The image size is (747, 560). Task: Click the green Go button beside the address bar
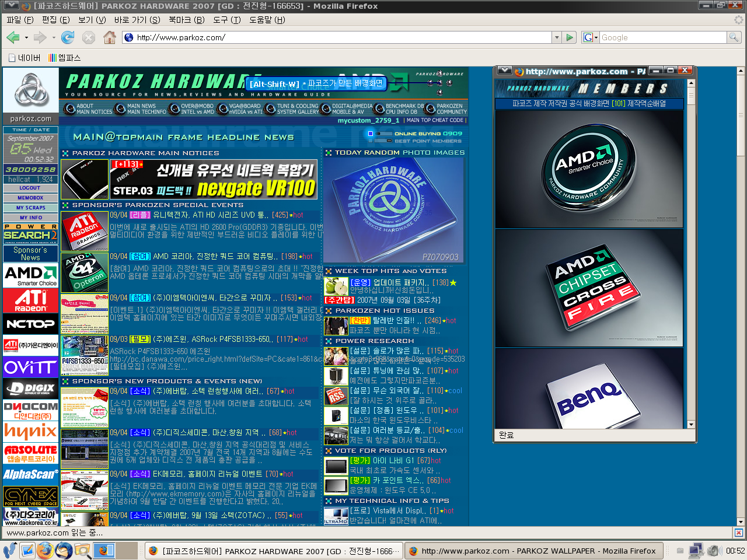pyautogui.click(x=570, y=37)
